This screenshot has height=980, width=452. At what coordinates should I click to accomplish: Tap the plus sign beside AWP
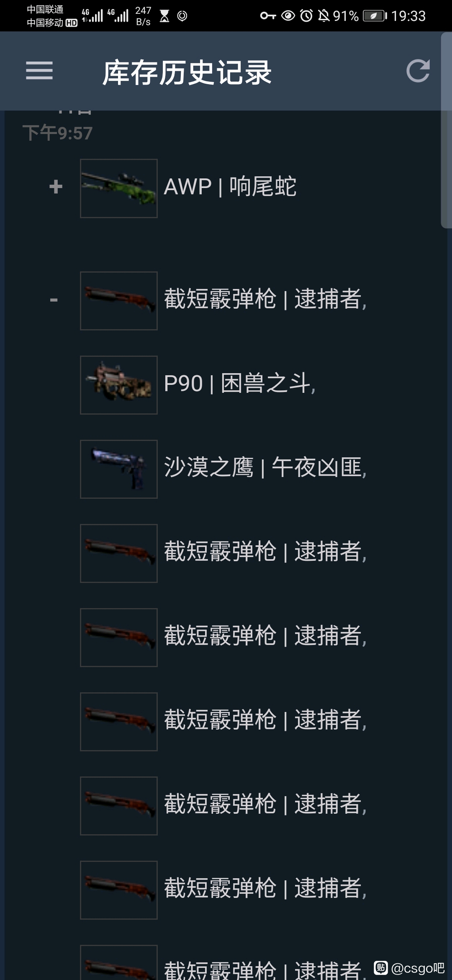56,186
